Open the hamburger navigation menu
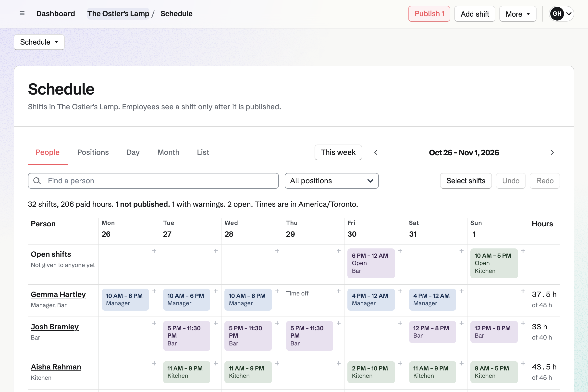588x392 pixels. (x=22, y=13)
